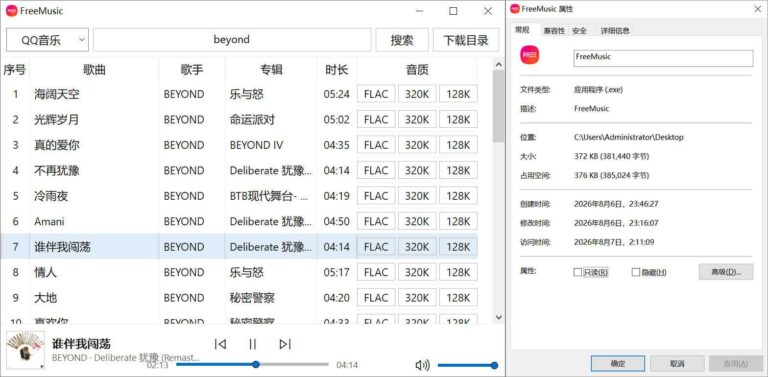Screen dimensions: 768x377
Task: Download 光辉岁月 in 128K quality
Action: [x=458, y=119]
